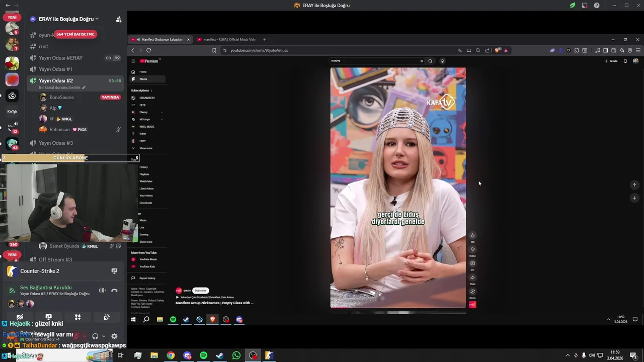Viewport: 644px width, 362px height.
Task: Click browser back arrow
Action: pos(133,50)
